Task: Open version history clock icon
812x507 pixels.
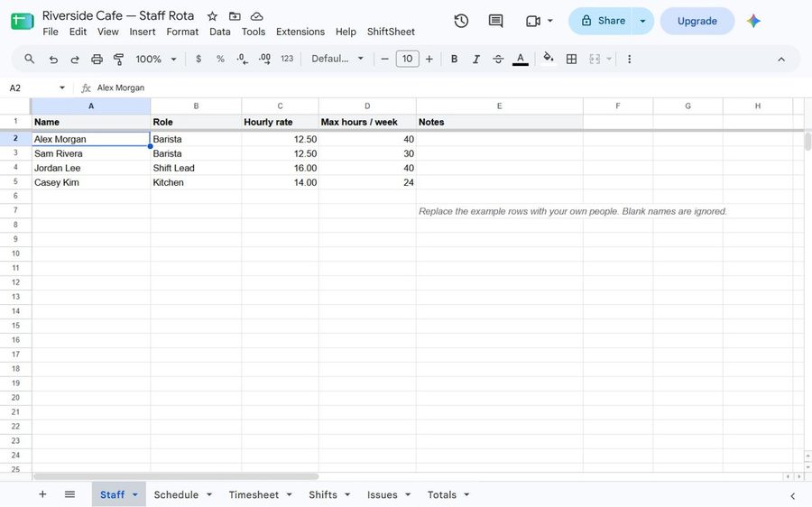Action: coord(461,21)
